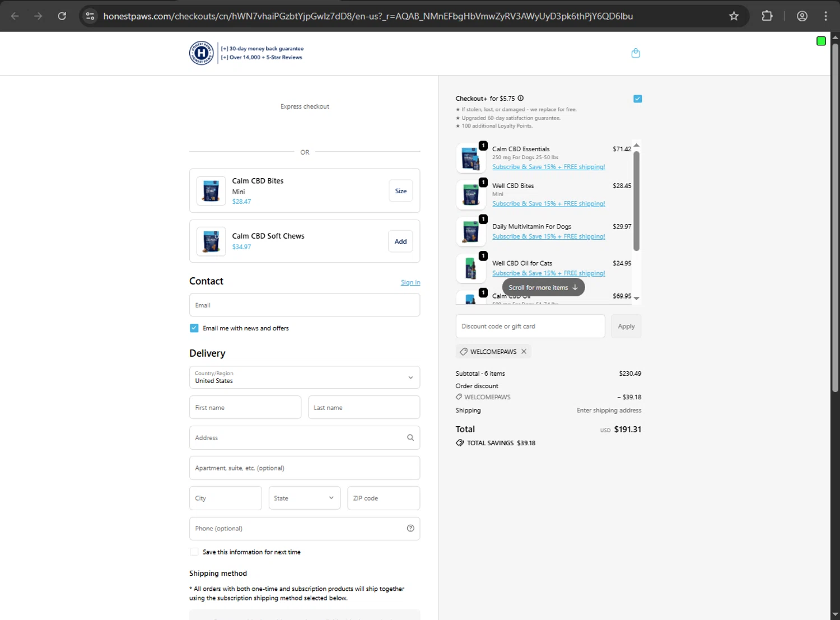The width and height of the screenshot is (840, 620).
Task: Click the ZIP code field
Action: coord(384,498)
